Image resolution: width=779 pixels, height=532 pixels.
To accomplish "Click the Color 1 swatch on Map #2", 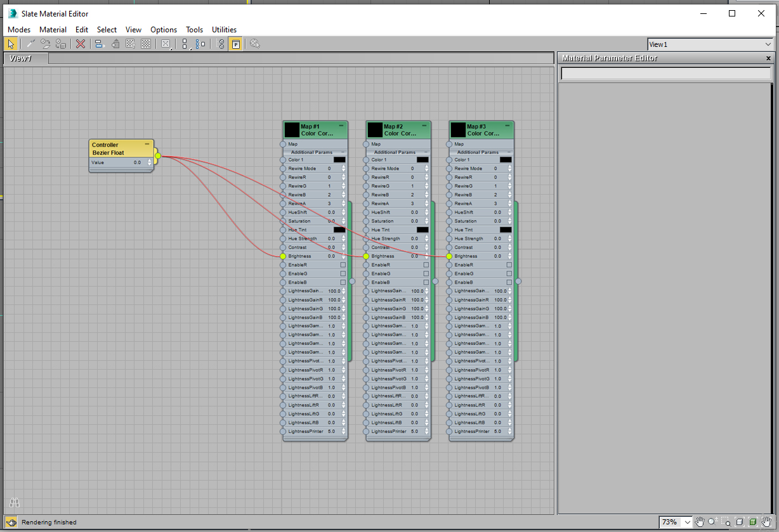I will pyautogui.click(x=422, y=160).
